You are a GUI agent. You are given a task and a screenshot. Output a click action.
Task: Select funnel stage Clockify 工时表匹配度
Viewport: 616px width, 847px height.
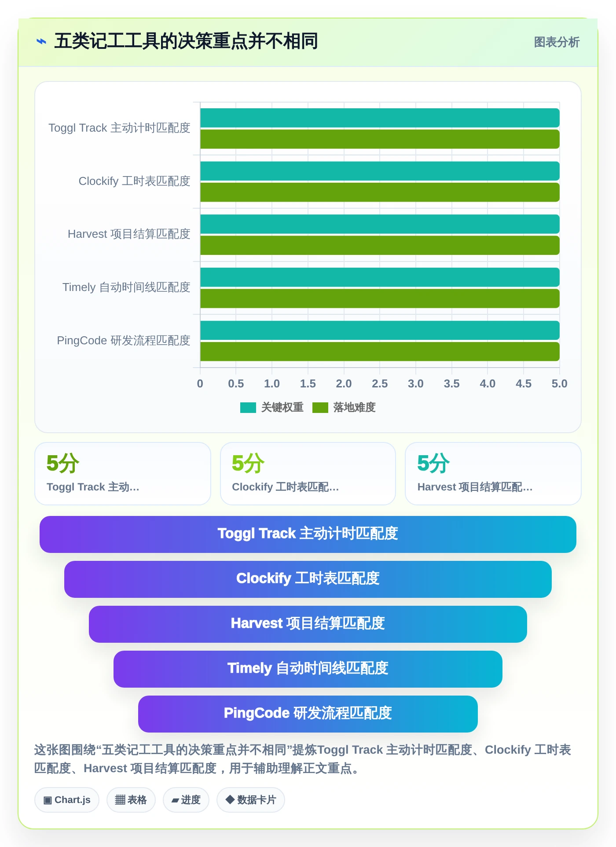click(x=308, y=579)
